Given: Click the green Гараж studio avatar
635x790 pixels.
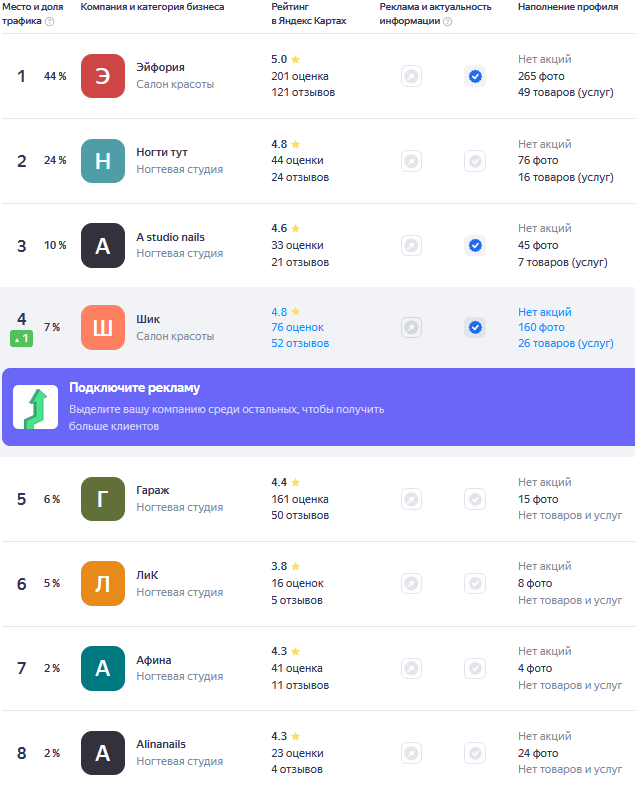Looking at the screenshot, I should coord(103,499).
